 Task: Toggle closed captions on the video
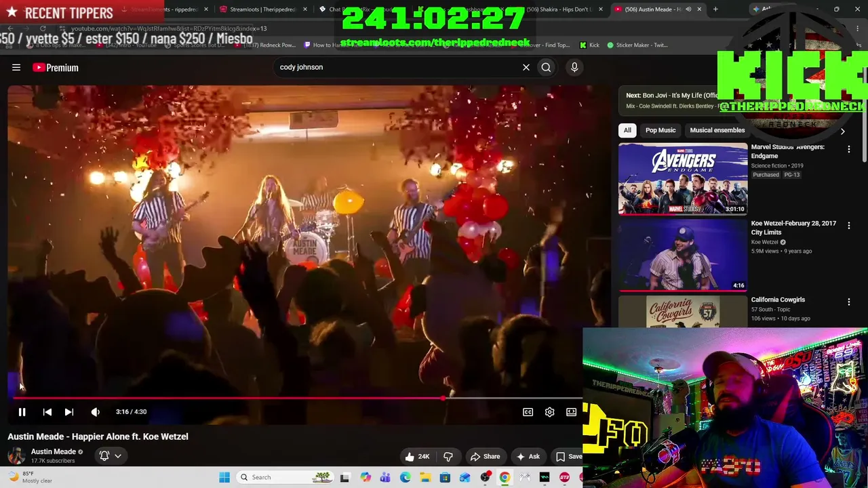[528, 411]
